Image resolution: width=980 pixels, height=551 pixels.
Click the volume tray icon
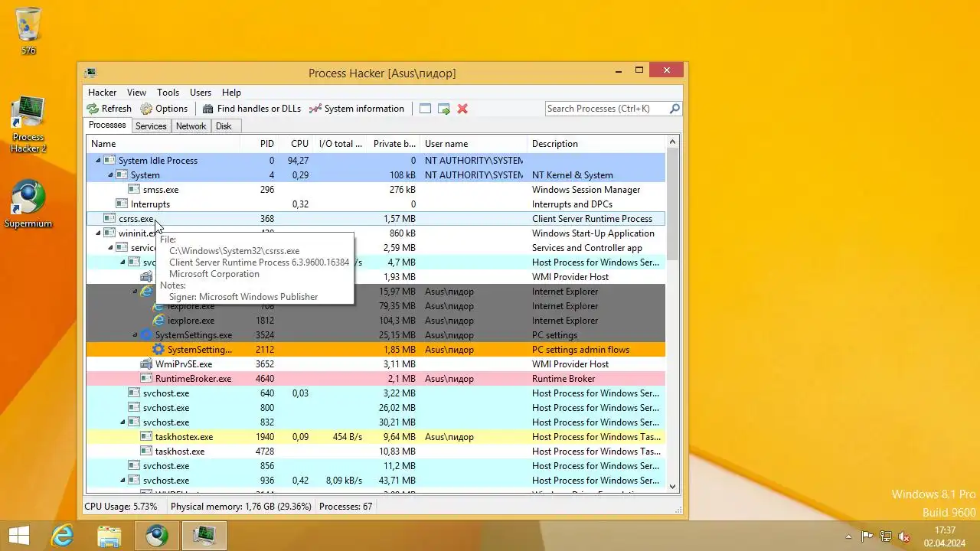coord(904,536)
